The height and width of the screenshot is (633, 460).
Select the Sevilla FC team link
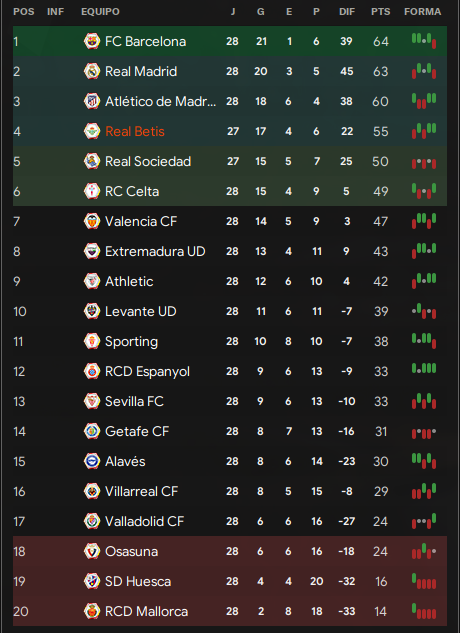click(x=134, y=401)
